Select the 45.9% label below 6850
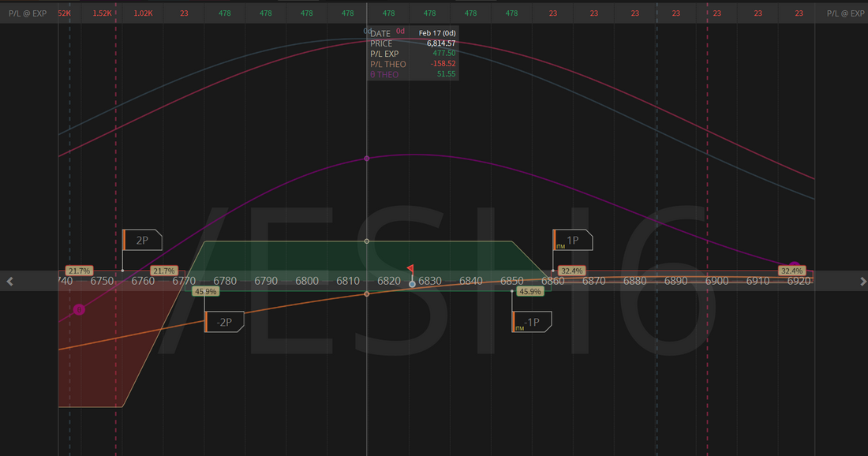Viewport: 868px width, 456px height. click(x=530, y=291)
